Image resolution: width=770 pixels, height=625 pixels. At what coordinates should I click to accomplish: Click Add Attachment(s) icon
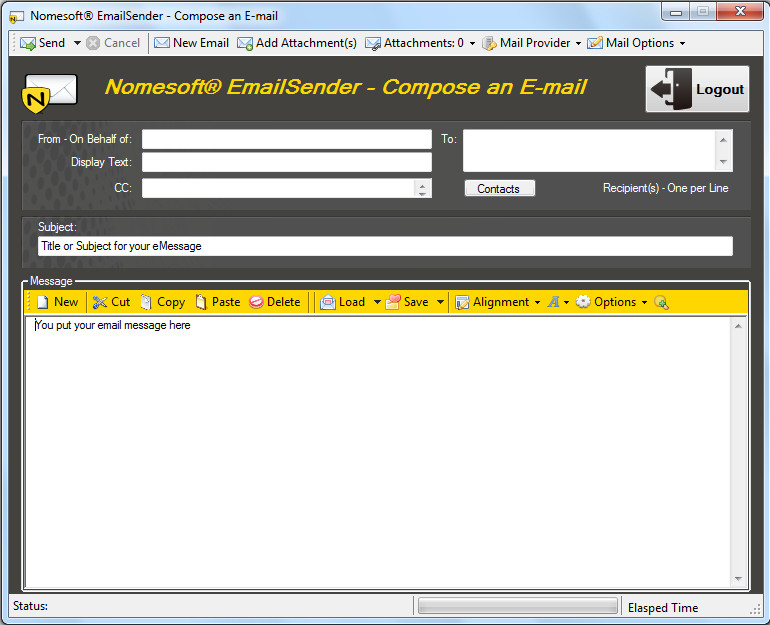pyautogui.click(x=245, y=43)
